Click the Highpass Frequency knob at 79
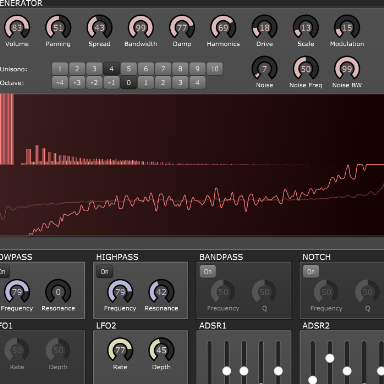Screen dimensions: 384x384 120,292
